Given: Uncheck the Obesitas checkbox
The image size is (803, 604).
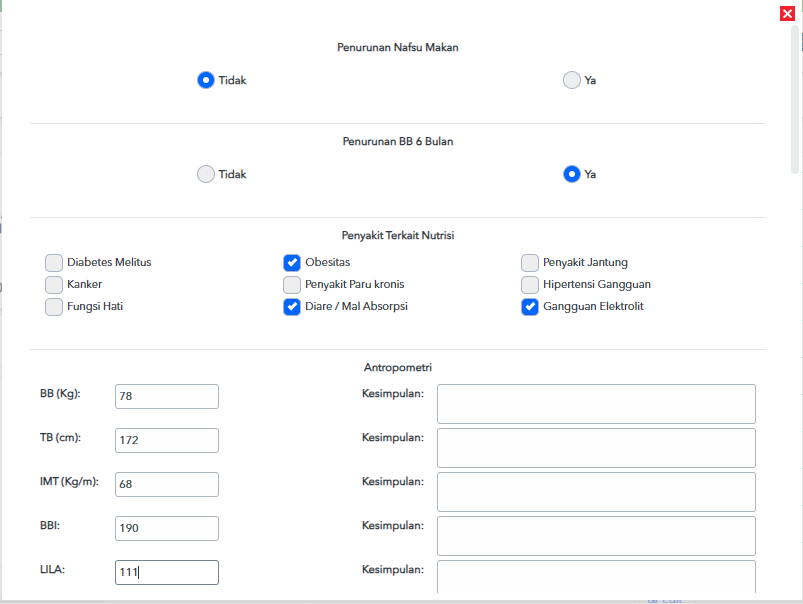Looking at the screenshot, I should click(x=292, y=262).
